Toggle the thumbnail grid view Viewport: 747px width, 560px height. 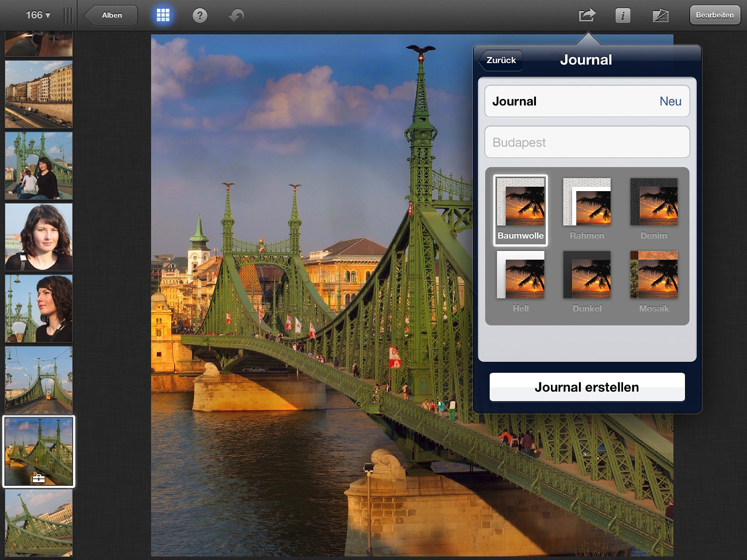[163, 15]
